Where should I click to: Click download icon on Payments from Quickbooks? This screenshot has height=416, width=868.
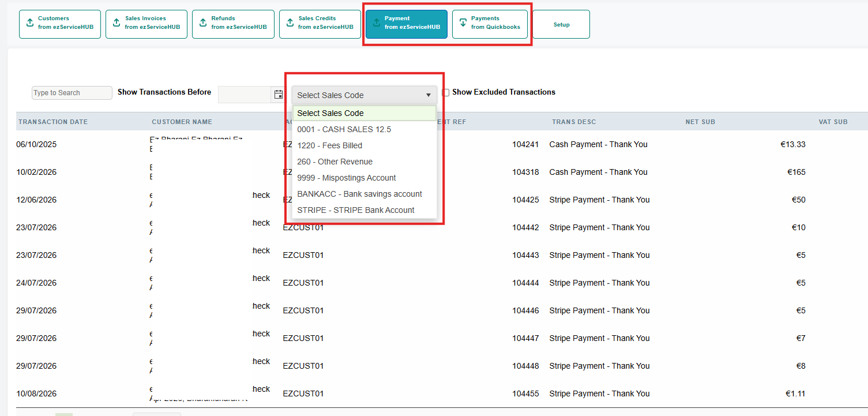(x=463, y=23)
